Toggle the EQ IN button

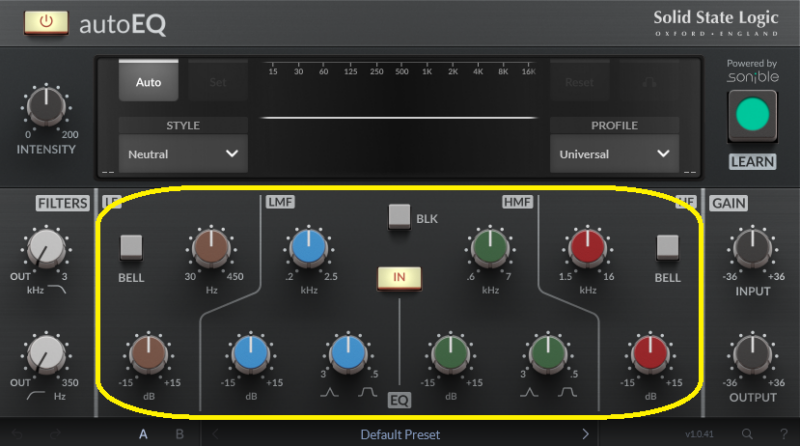399,276
